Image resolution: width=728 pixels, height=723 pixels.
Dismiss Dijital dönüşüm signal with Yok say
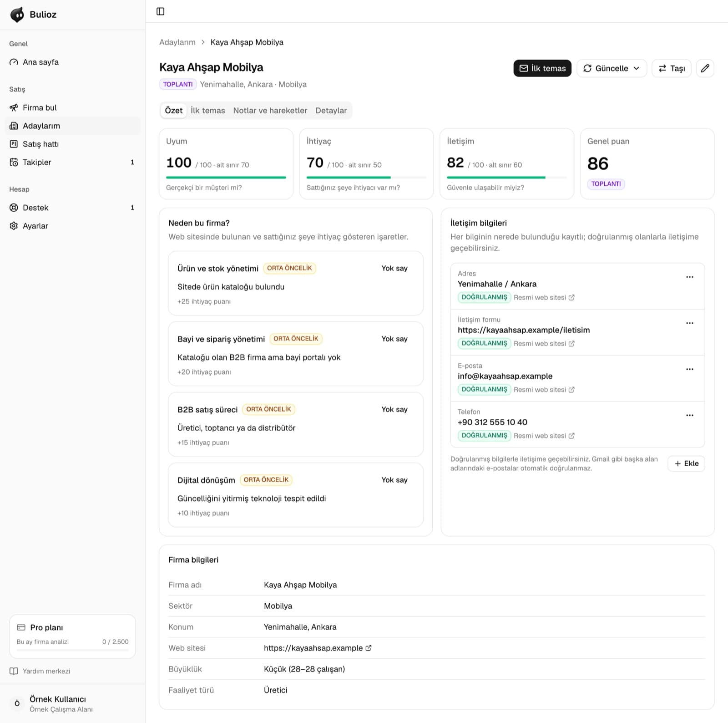394,480
